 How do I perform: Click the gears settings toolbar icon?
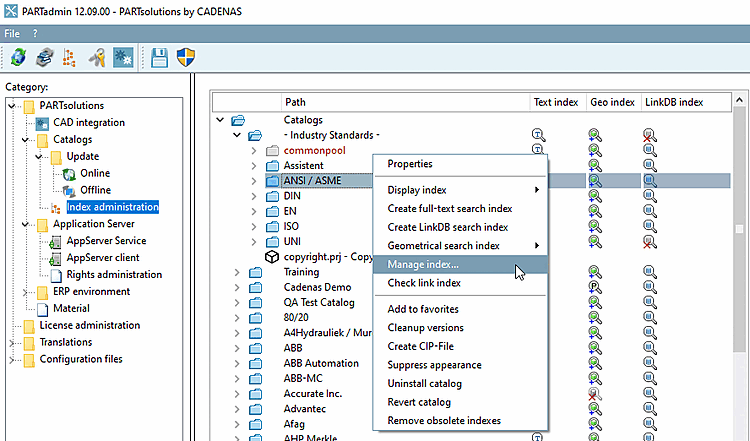coord(123,57)
